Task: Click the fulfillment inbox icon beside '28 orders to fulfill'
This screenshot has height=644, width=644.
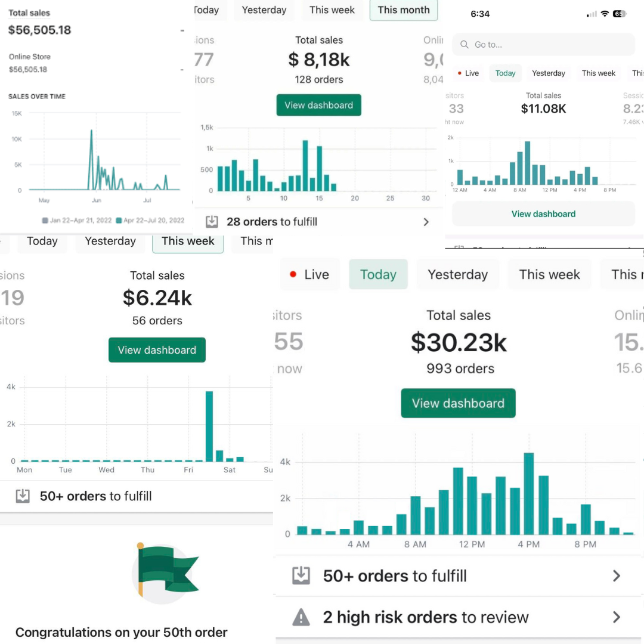Action: [x=212, y=221]
